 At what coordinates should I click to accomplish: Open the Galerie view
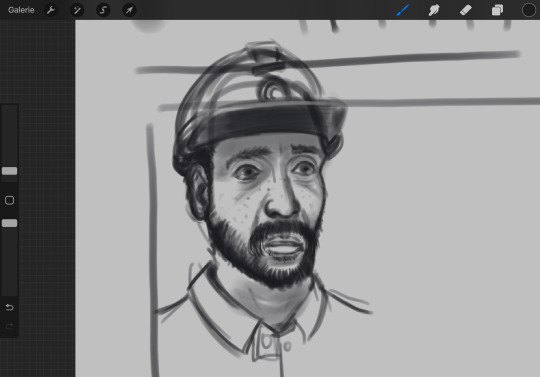(x=21, y=10)
